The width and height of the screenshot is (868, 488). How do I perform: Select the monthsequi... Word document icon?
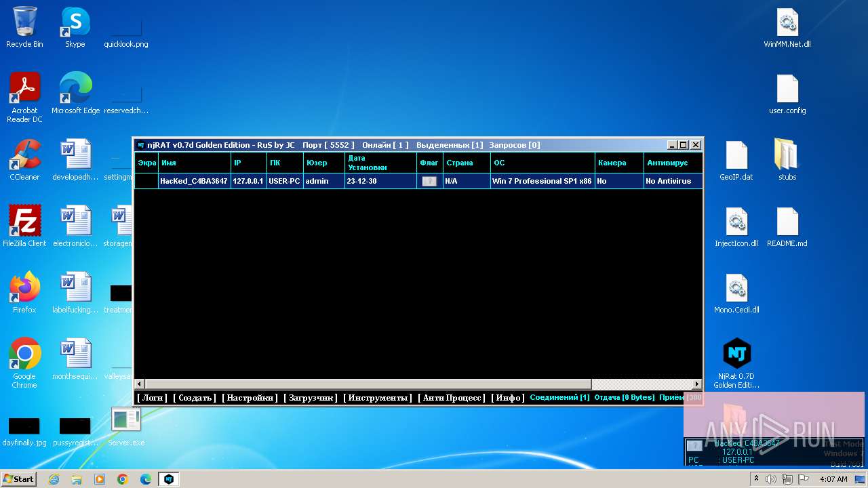[75, 359]
